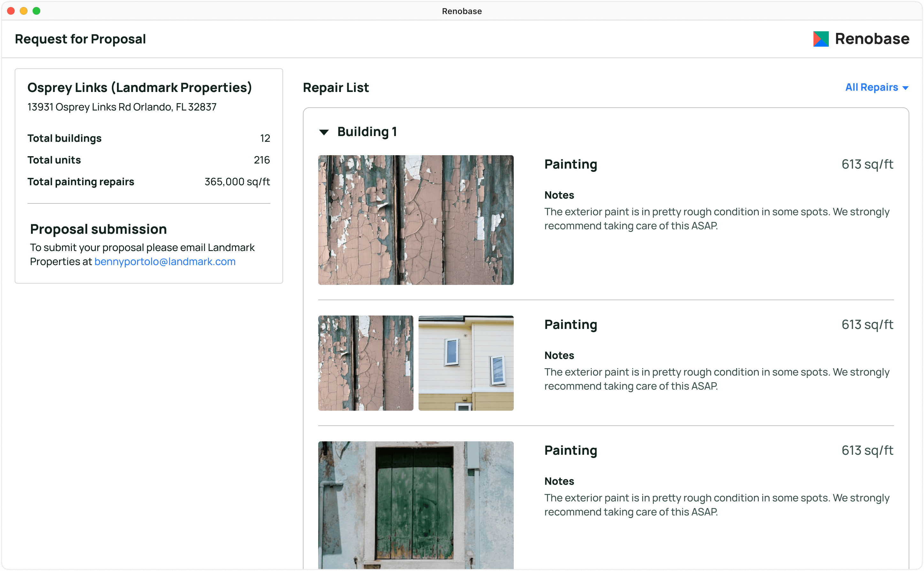Open the small peeling paint thumbnail
This screenshot has width=924, height=571.
point(365,363)
